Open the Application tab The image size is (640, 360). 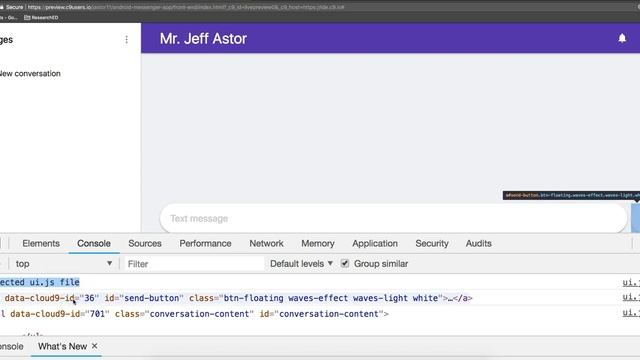pyautogui.click(x=375, y=243)
